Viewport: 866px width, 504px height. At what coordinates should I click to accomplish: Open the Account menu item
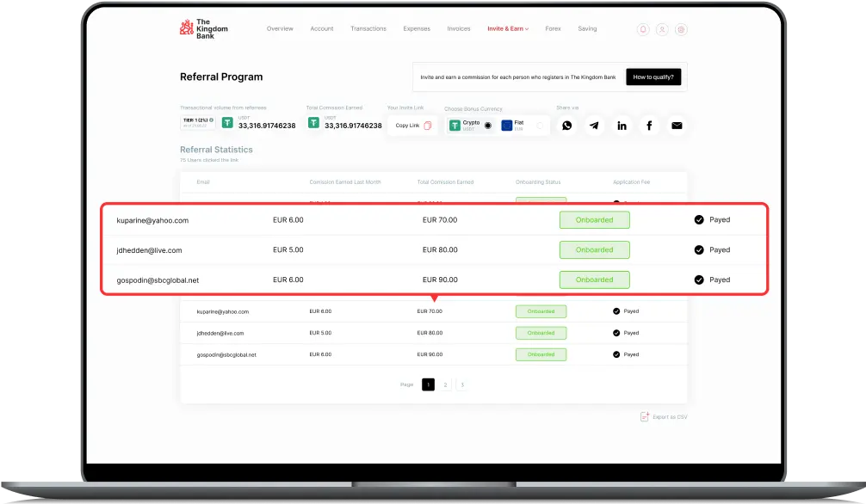[321, 28]
